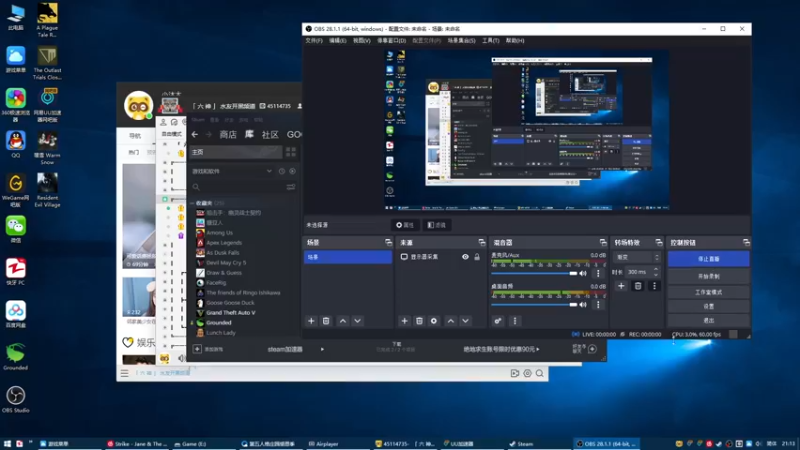Open WeChat desktop icon
The image size is (800, 450).
[15, 229]
